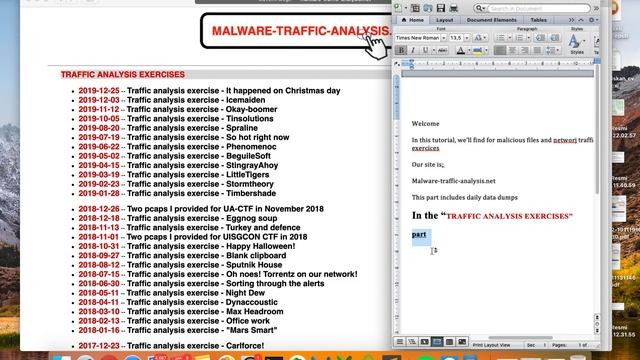Click the Malware-traffic-analysis.net line in document

pyautogui.click(x=453, y=181)
